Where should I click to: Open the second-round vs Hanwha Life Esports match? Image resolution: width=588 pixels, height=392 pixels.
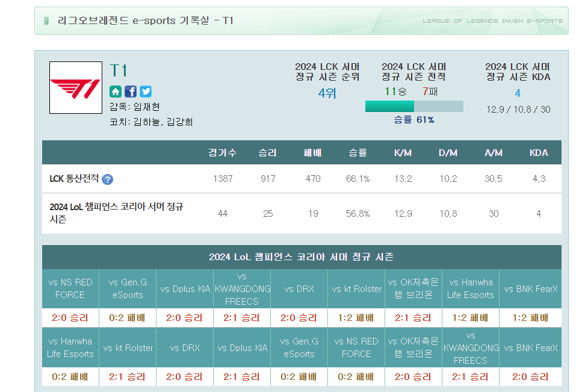tap(70, 347)
